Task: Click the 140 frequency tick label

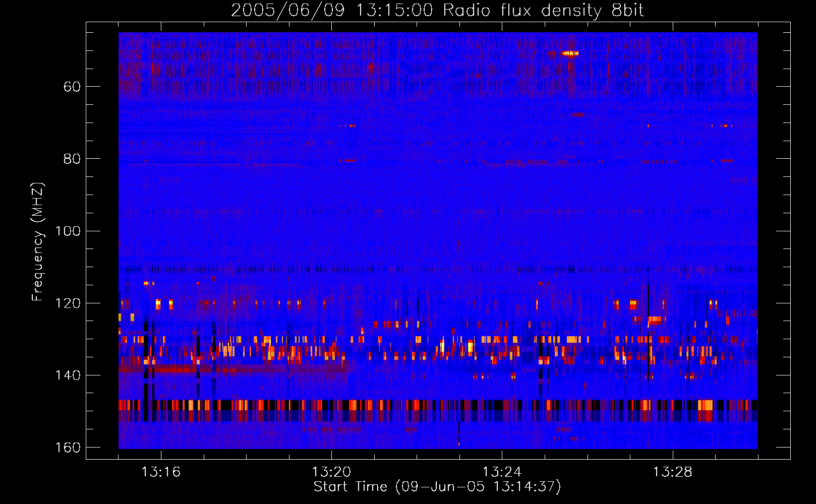Action: point(68,375)
